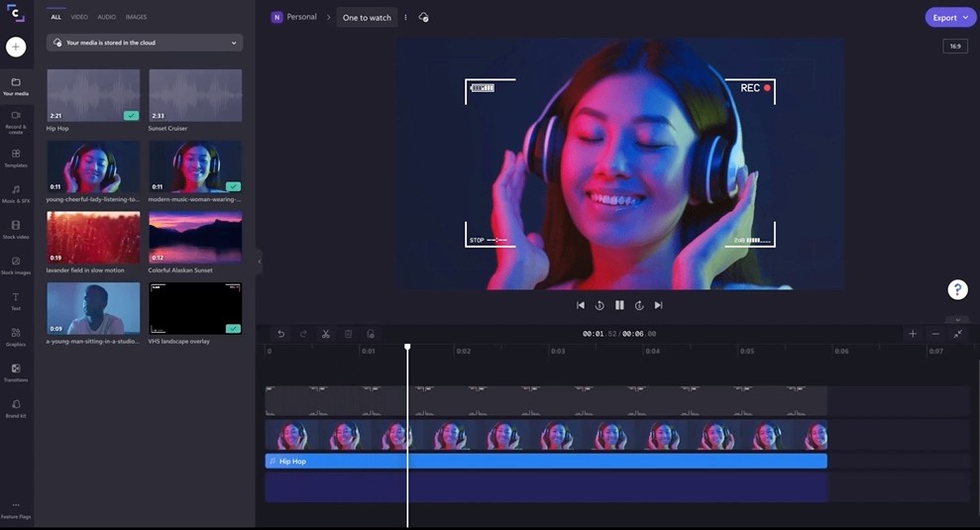Click the fit-to-screen timeline zoom icon
Viewport: 980px width, 530px height.
tap(958, 334)
